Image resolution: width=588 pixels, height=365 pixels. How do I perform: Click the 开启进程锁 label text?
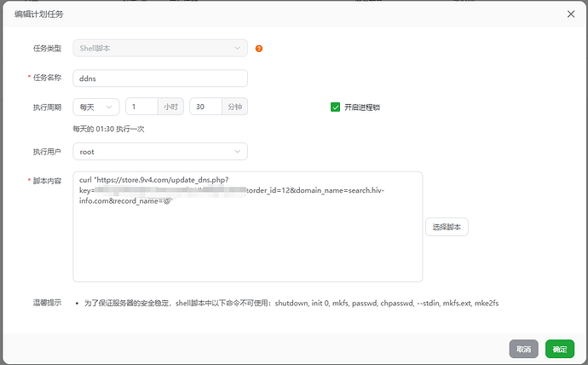pyautogui.click(x=362, y=107)
